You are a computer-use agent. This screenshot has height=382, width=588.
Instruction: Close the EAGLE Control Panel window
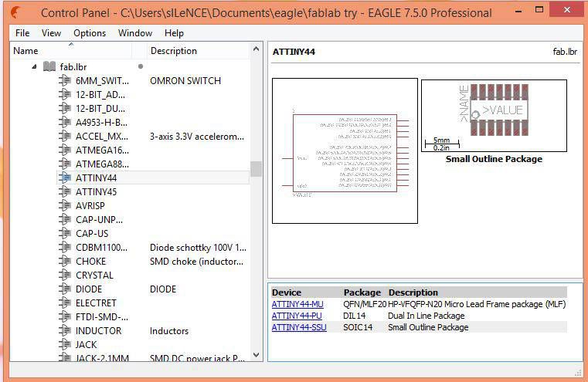(567, 10)
